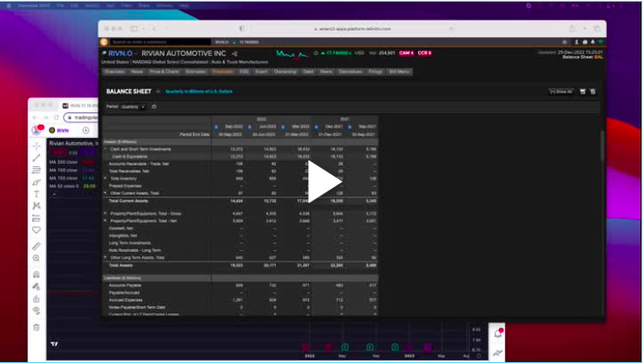The image size is (644, 363).
Task: Click the last icon right of Show All button
Action: pyautogui.click(x=592, y=91)
